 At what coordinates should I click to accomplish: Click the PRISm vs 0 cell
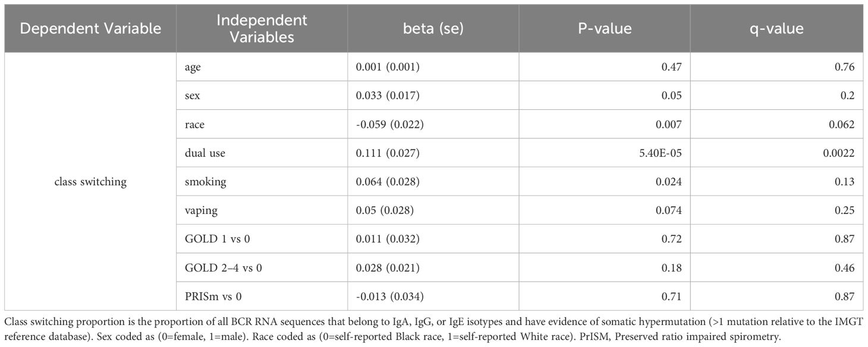point(262,295)
